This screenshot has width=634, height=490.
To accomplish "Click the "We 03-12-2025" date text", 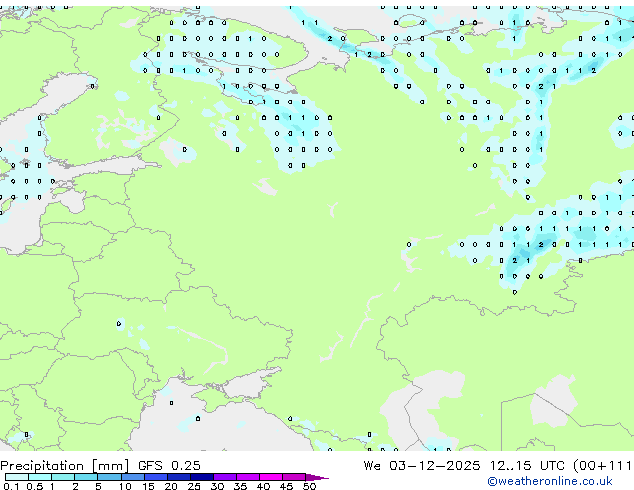I will click(x=422, y=466).
